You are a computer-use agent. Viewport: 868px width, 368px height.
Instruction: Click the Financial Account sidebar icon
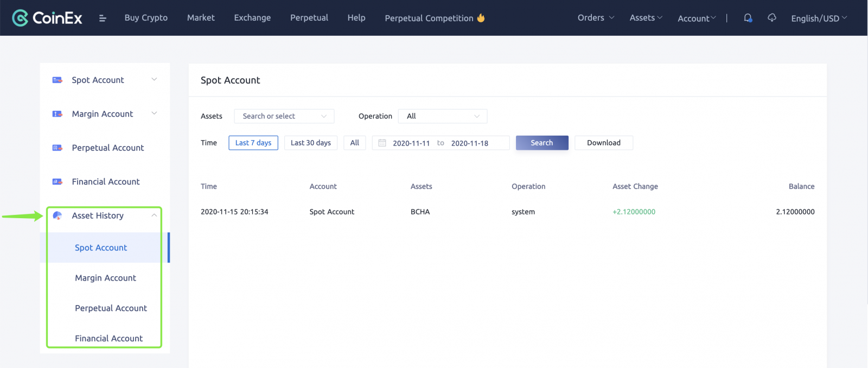pyautogui.click(x=57, y=182)
